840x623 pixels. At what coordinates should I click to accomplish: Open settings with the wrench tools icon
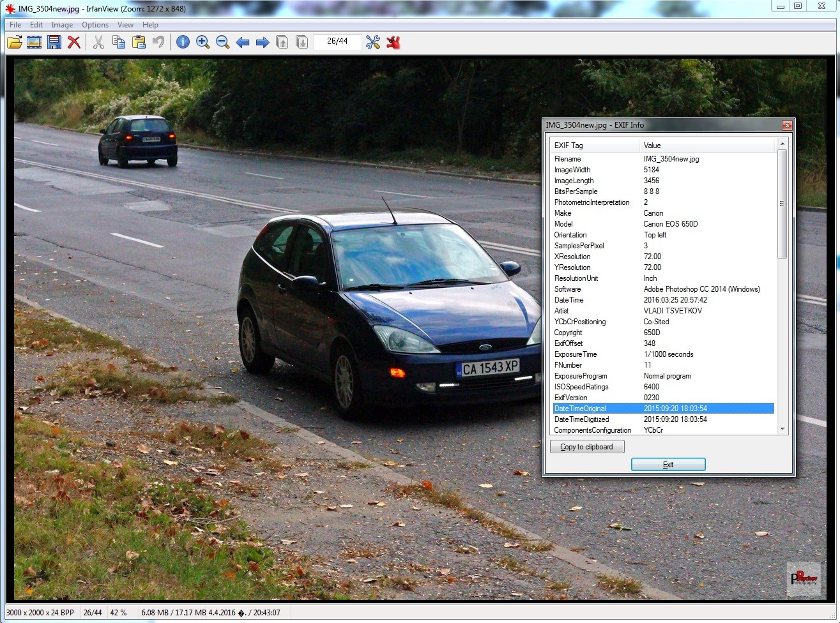373,42
